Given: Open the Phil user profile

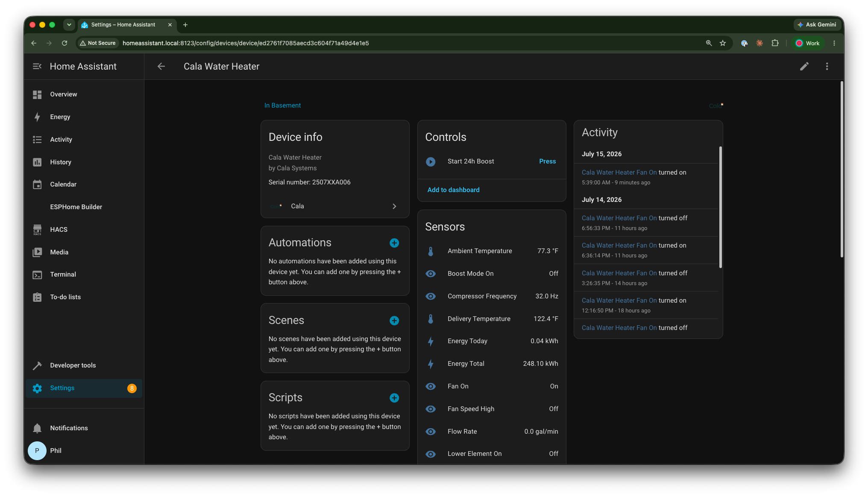Looking at the screenshot, I should pos(84,451).
